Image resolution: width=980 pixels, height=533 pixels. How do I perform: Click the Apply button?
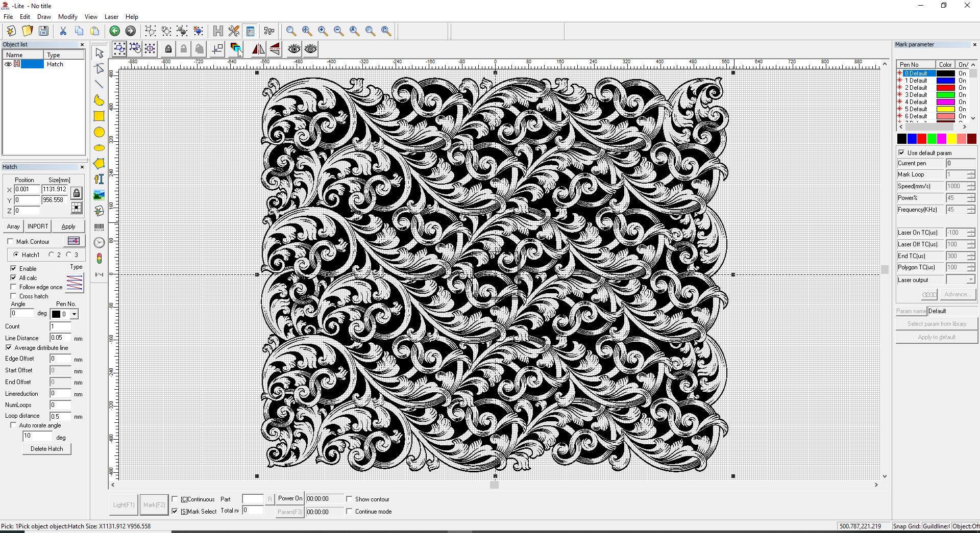coord(68,226)
